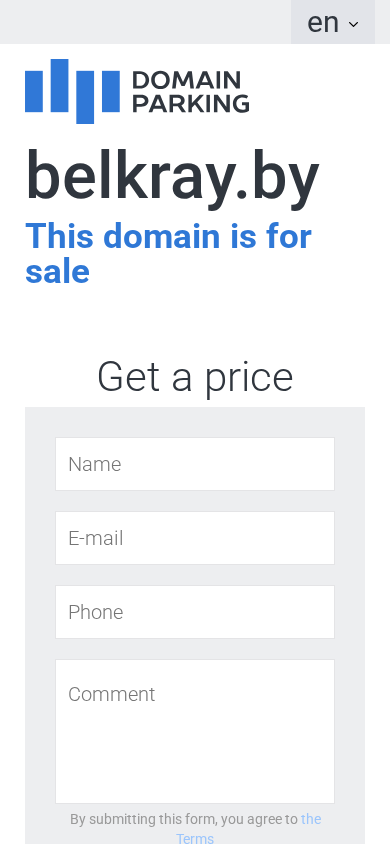390x844 pixels.
Task: Focus the Comment text area
Action: point(195,732)
